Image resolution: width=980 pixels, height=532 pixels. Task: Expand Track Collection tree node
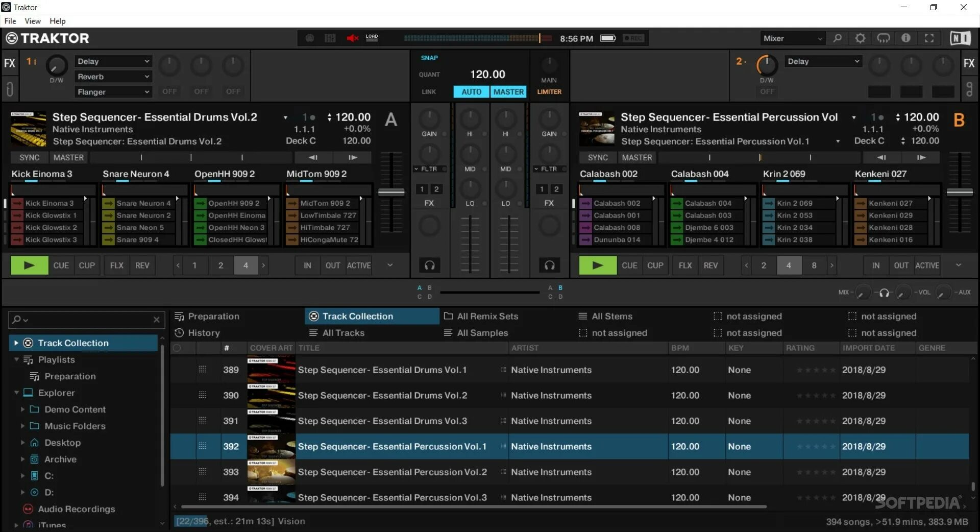[16, 343]
